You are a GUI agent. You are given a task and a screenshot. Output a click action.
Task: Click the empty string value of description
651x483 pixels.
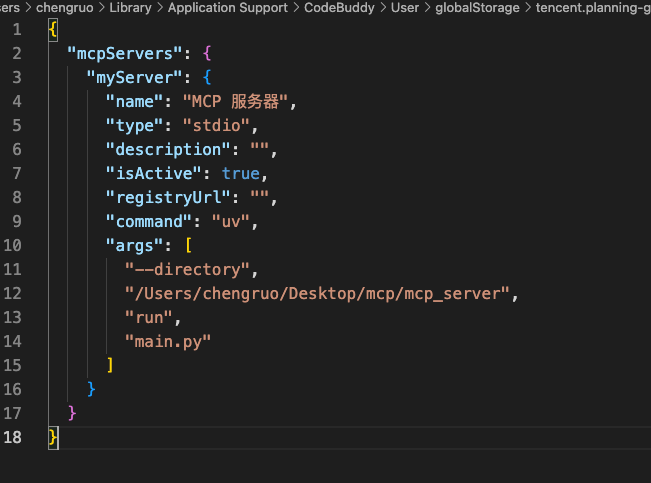pyautogui.click(x=259, y=146)
